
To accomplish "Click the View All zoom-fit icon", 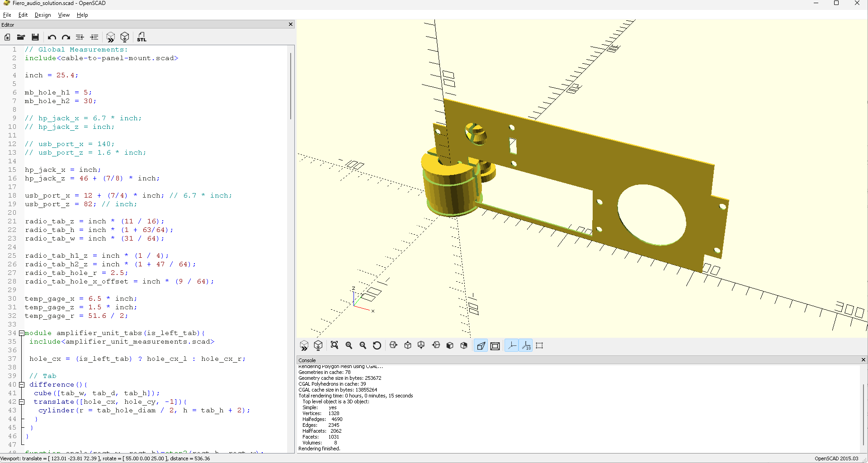I will pos(335,345).
